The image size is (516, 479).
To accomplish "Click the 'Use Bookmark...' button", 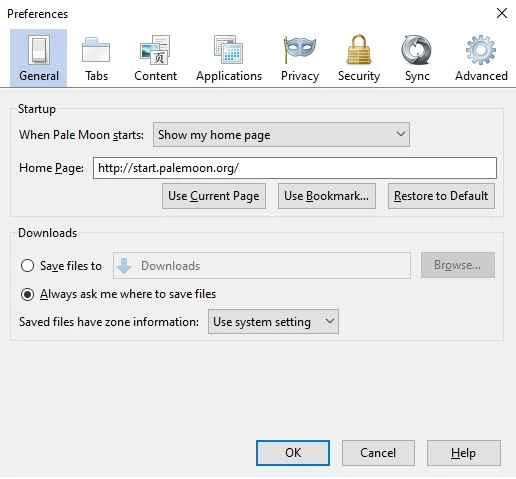I will (327, 196).
